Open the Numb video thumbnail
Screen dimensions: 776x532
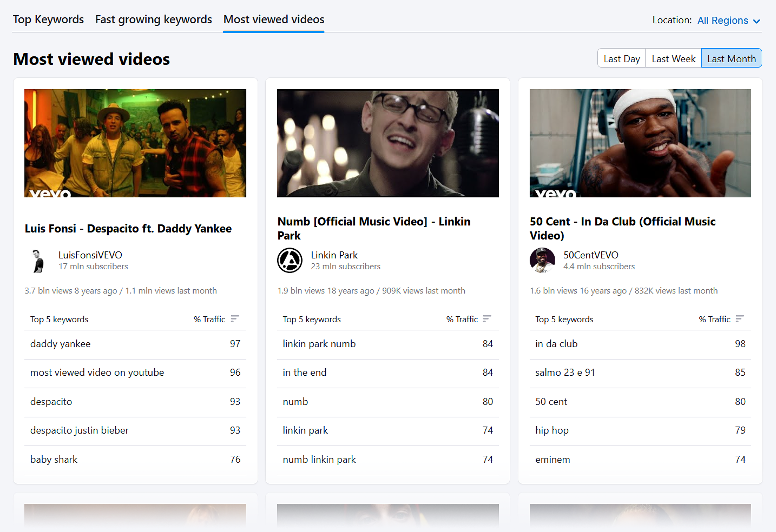[388, 143]
